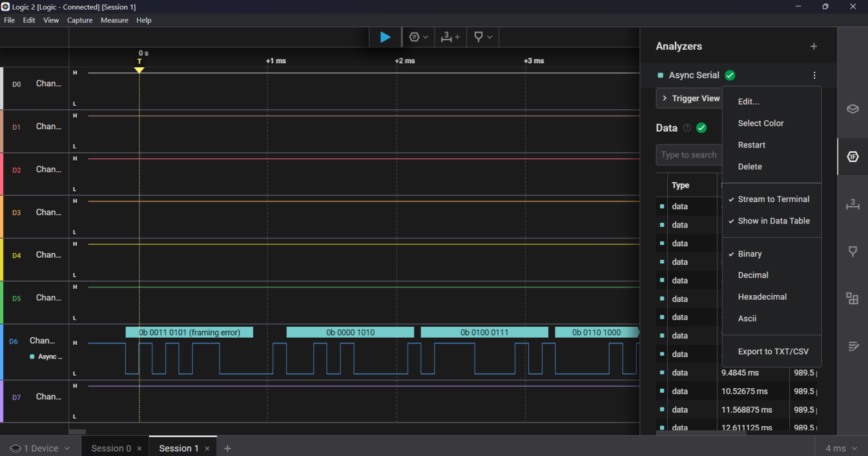This screenshot has height=456, width=868.
Task: Open the 1 Device dropdown
Action: click(40, 448)
